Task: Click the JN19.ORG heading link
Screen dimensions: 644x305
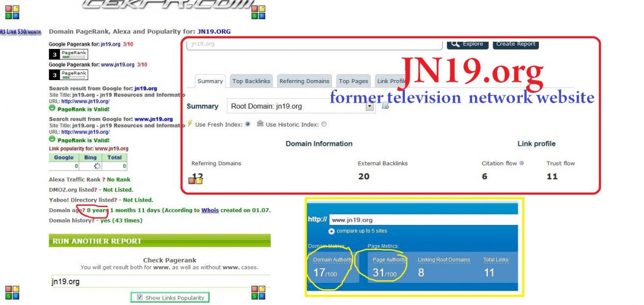Action: point(214,31)
